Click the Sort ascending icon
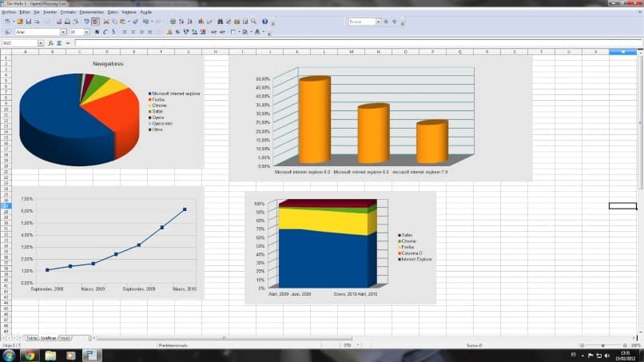 click(181, 22)
